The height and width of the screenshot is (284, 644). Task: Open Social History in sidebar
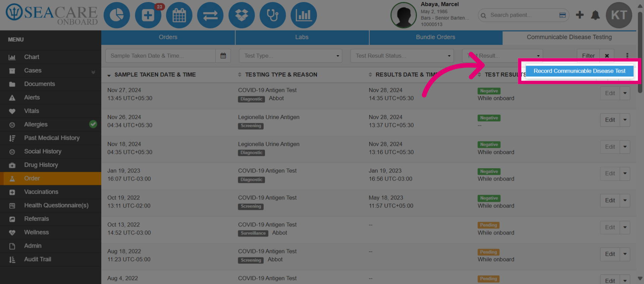pyautogui.click(x=51, y=151)
